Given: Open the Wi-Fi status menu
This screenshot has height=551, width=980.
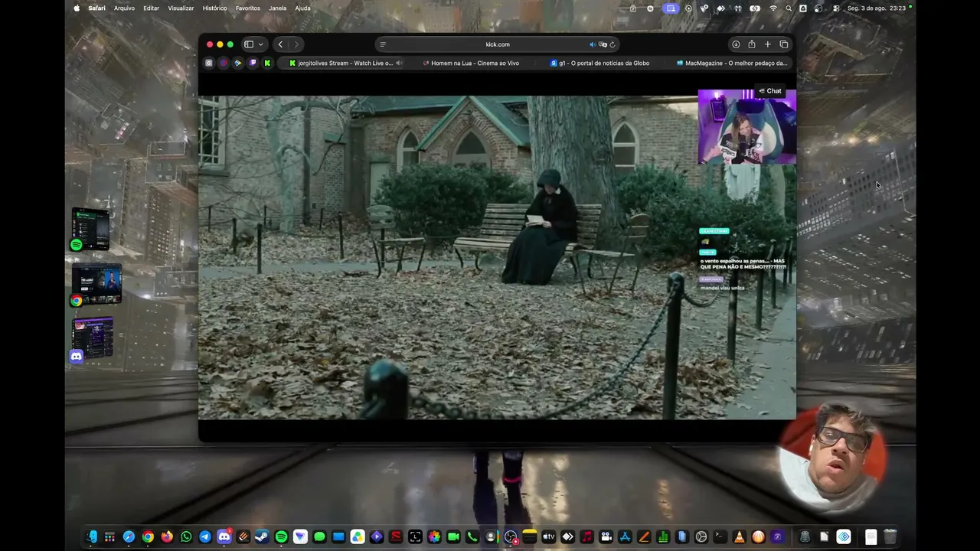Looking at the screenshot, I should (x=773, y=8).
